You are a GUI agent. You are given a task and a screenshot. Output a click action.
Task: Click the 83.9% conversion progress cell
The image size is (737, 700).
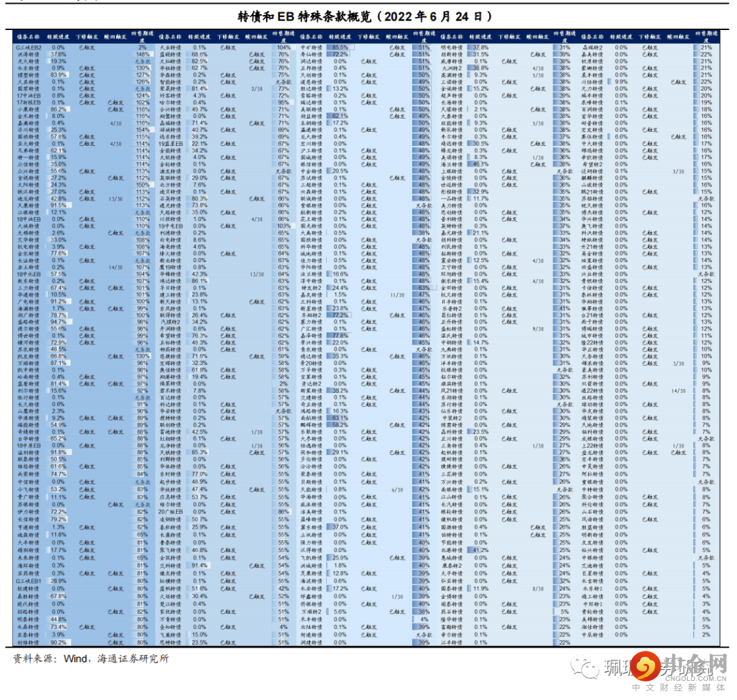point(58,74)
